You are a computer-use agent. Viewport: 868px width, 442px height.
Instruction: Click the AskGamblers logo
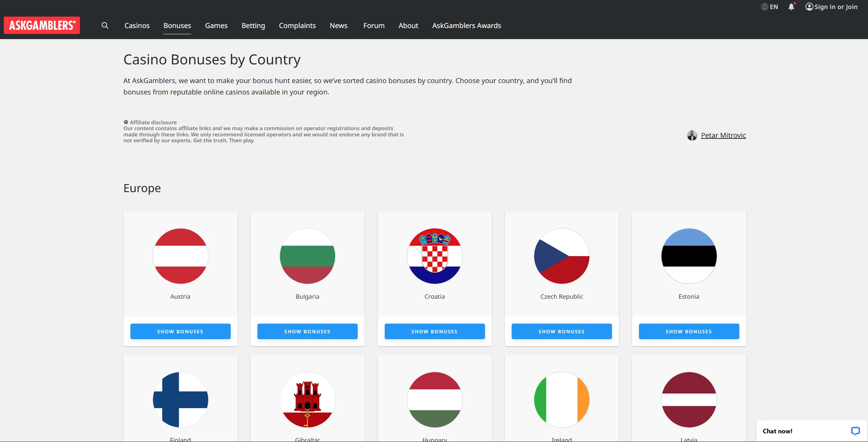pyautogui.click(x=42, y=25)
